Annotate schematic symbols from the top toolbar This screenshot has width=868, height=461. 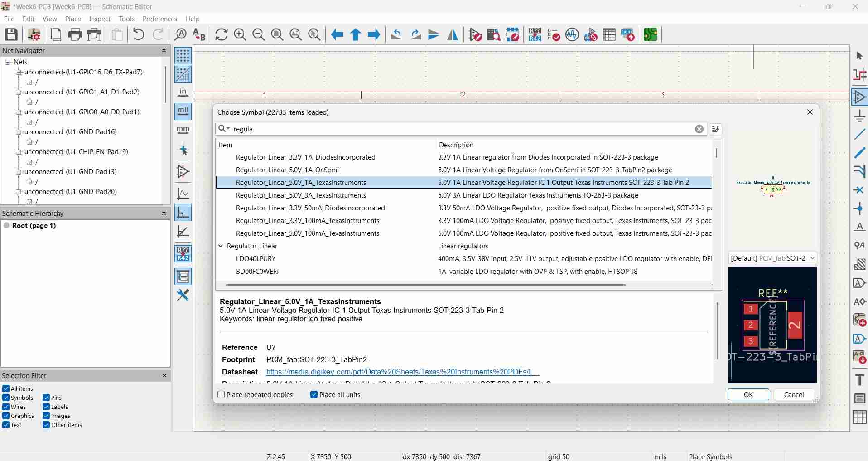coord(535,34)
